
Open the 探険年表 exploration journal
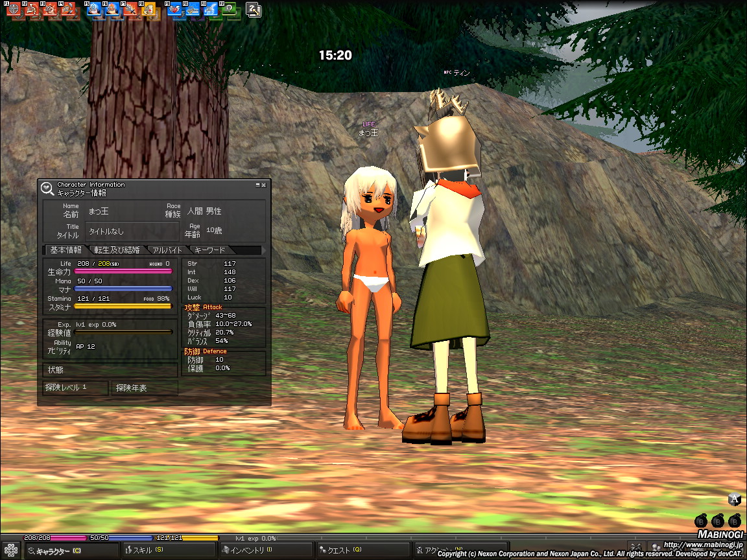point(145,388)
